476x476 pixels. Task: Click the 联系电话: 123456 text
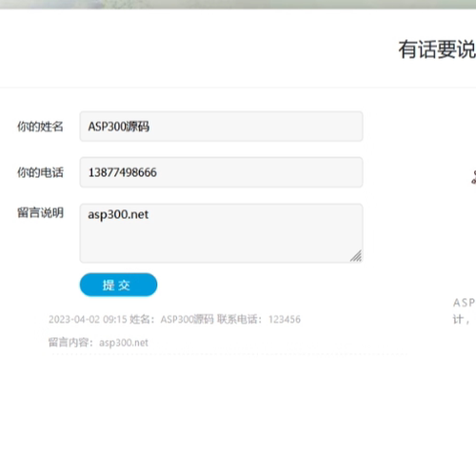[x=259, y=319]
